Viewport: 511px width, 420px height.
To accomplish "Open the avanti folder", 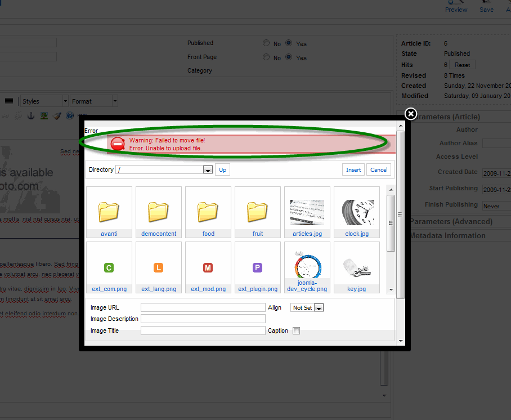I will tap(109, 211).
